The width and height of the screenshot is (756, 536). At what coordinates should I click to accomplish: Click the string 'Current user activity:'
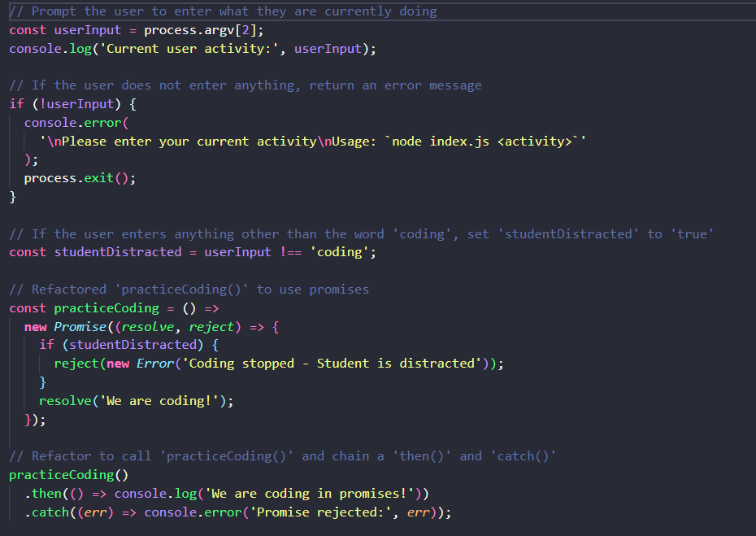189,49
